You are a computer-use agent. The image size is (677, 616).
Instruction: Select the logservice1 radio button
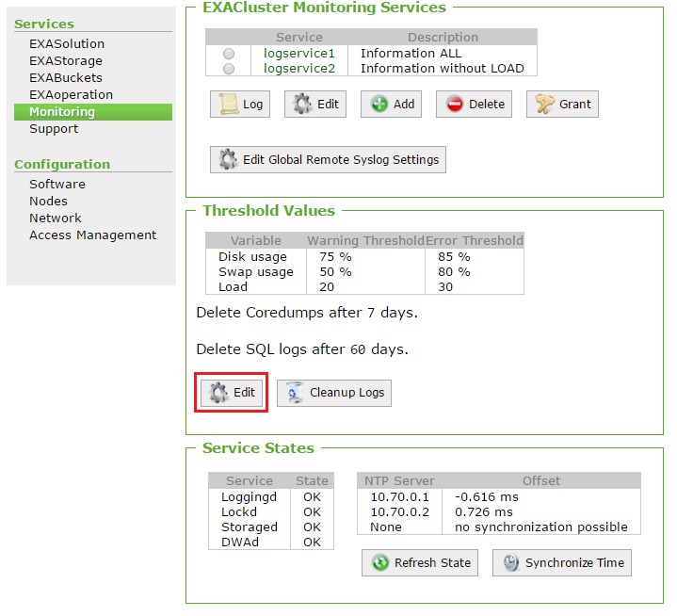229,54
